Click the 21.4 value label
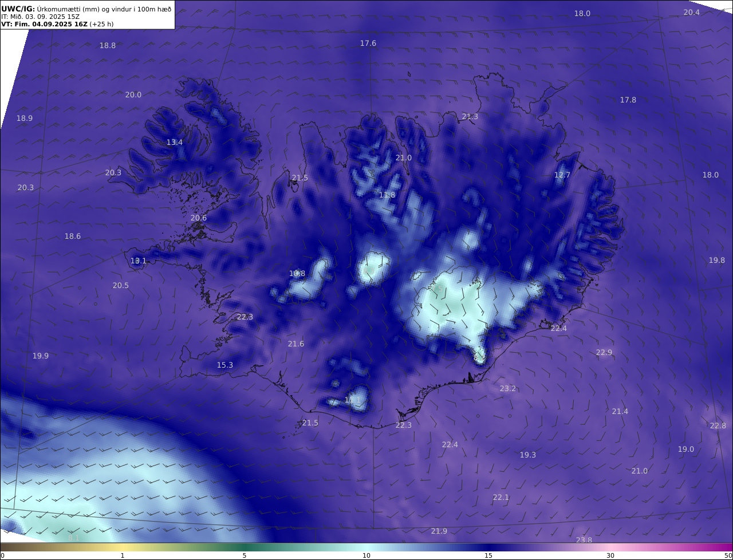 [x=620, y=411]
